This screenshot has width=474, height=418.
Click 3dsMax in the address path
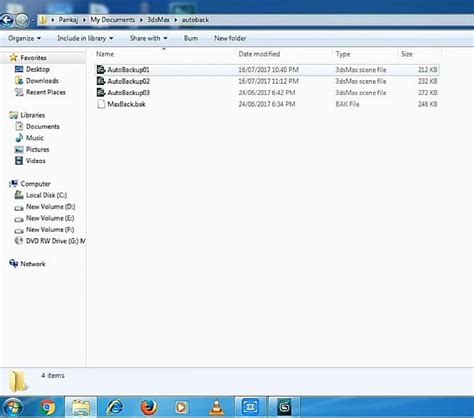158,20
